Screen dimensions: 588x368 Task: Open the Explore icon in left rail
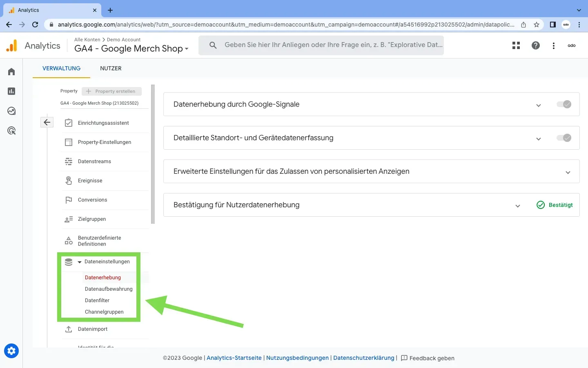coord(11,111)
